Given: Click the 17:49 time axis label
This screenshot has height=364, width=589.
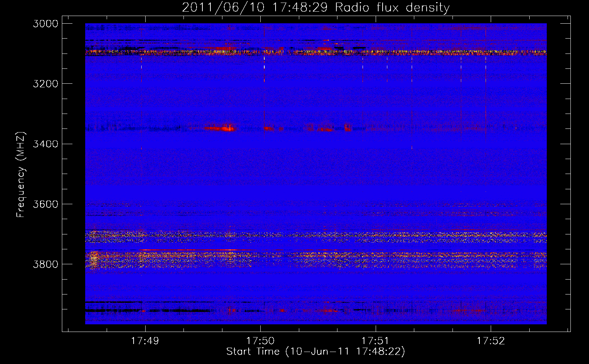Looking at the screenshot, I should [x=145, y=341].
